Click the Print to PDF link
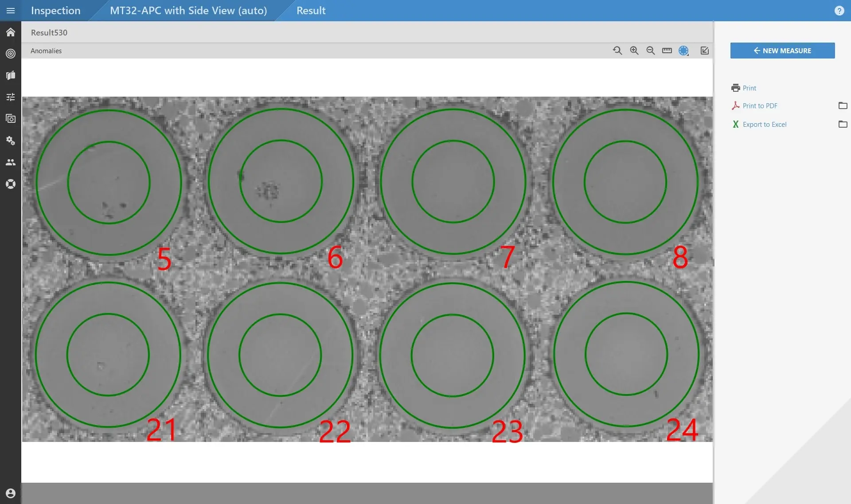851x504 pixels. click(x=760, y=105)
